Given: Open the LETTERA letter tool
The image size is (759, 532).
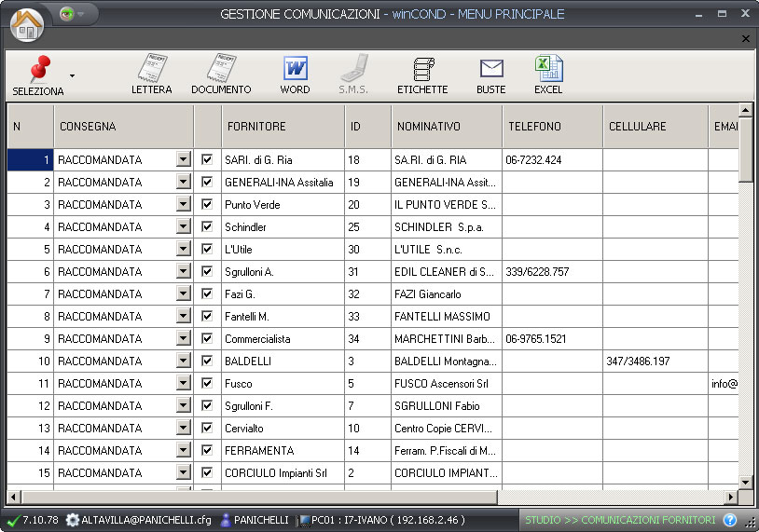Looking at the screenshot, I should tap(151, 75).
